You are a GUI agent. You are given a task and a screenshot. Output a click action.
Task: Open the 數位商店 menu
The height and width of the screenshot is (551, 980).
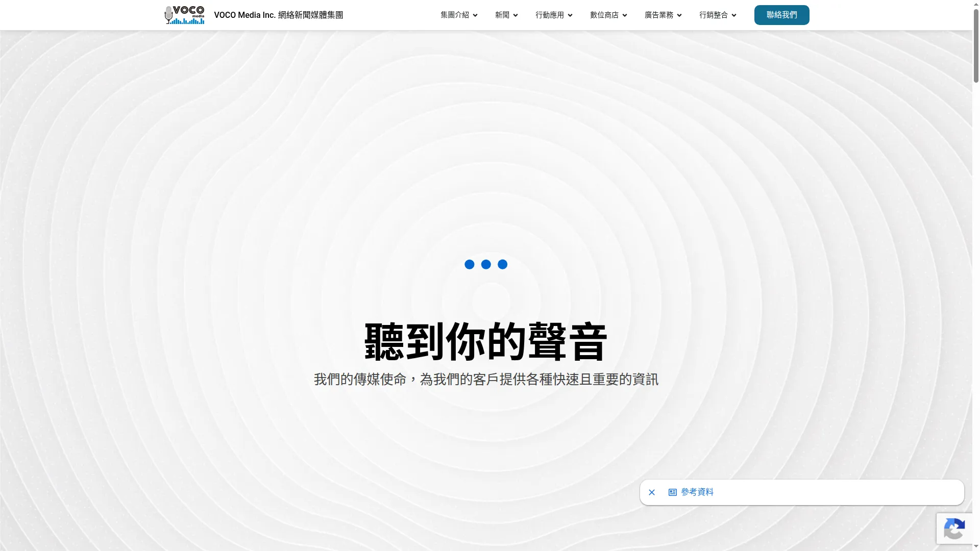click(604, 15)
